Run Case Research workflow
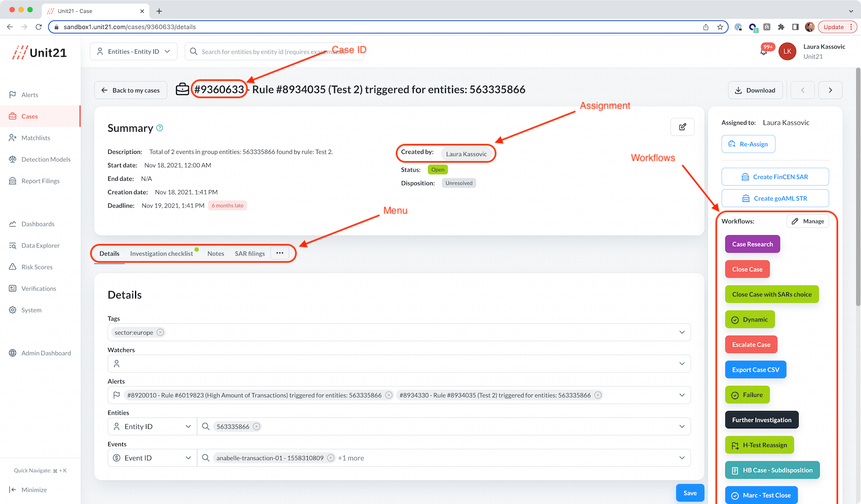Viewport: 861px width, 504px height. pos(752,244)
